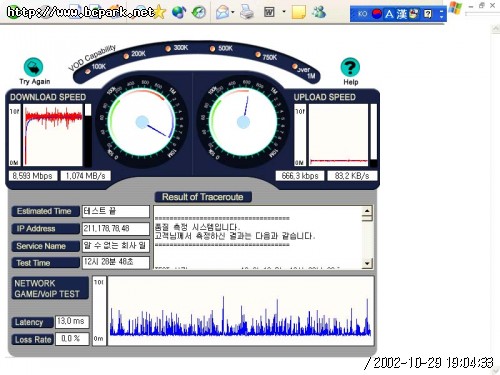The height and width of the screenshot is (375, 500).
Task: Click the 漢 Hanja convert icon
Action: [x=401, y=14]
